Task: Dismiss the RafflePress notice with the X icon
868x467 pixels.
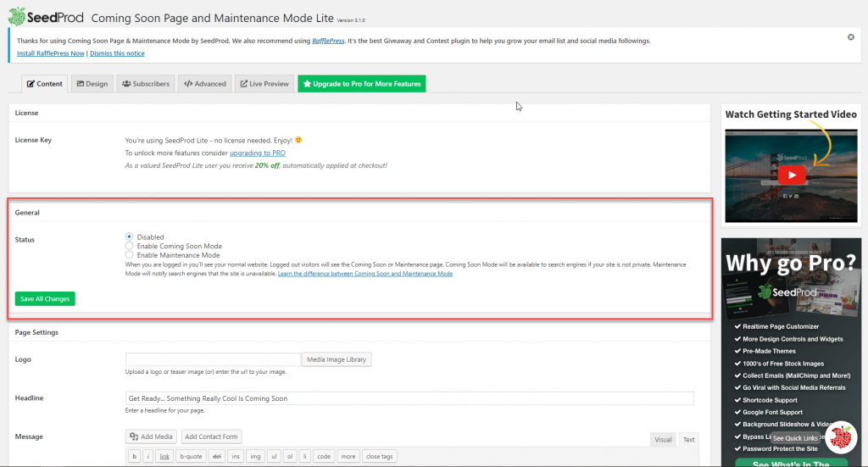Action: click(850, 37)
